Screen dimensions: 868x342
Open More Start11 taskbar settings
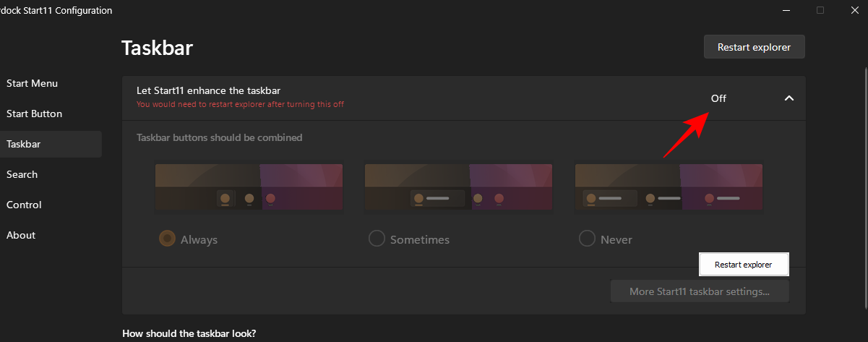pyautogui.click(x=700, y=292)
